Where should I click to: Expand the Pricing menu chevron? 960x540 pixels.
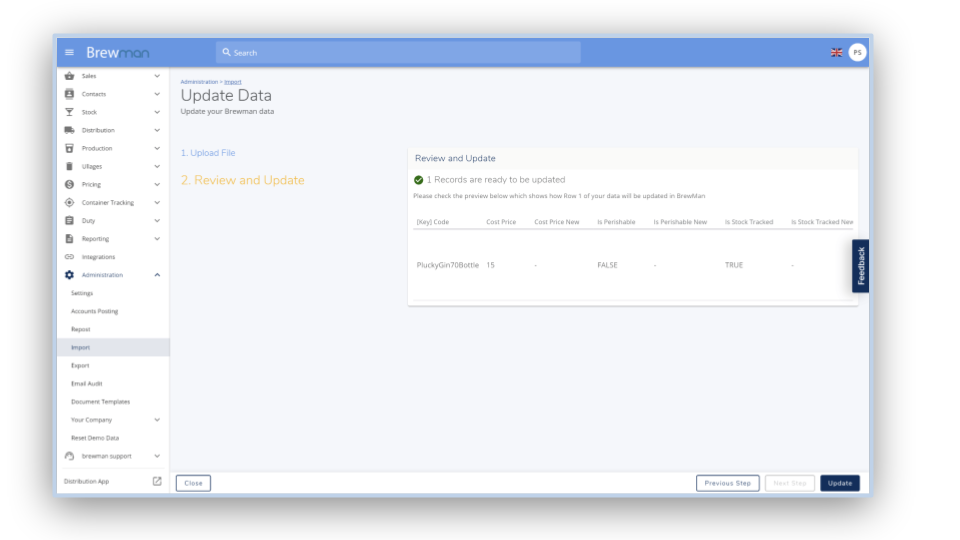[x=157, y=184]
